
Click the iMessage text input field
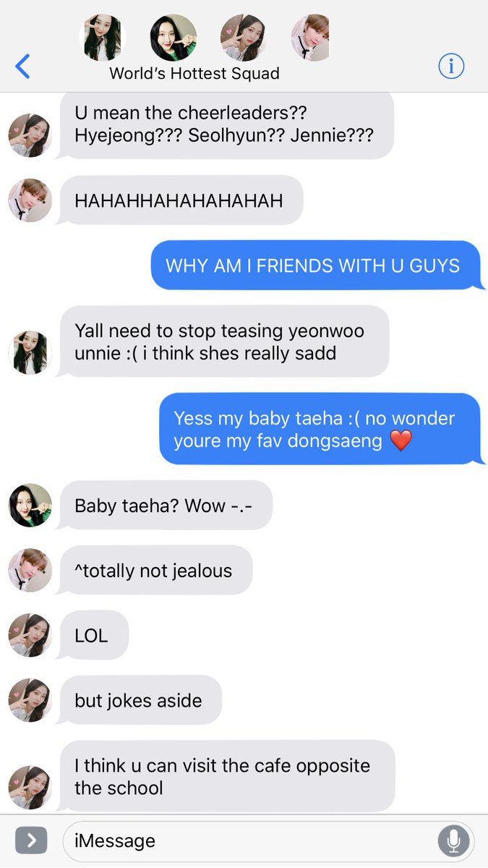point(268,841)
